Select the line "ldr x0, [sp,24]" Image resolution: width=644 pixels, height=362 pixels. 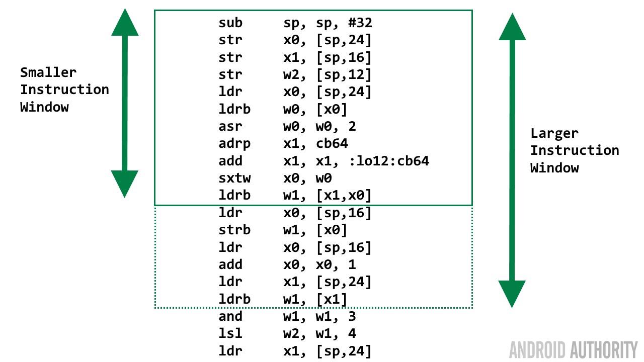(295, 92)
